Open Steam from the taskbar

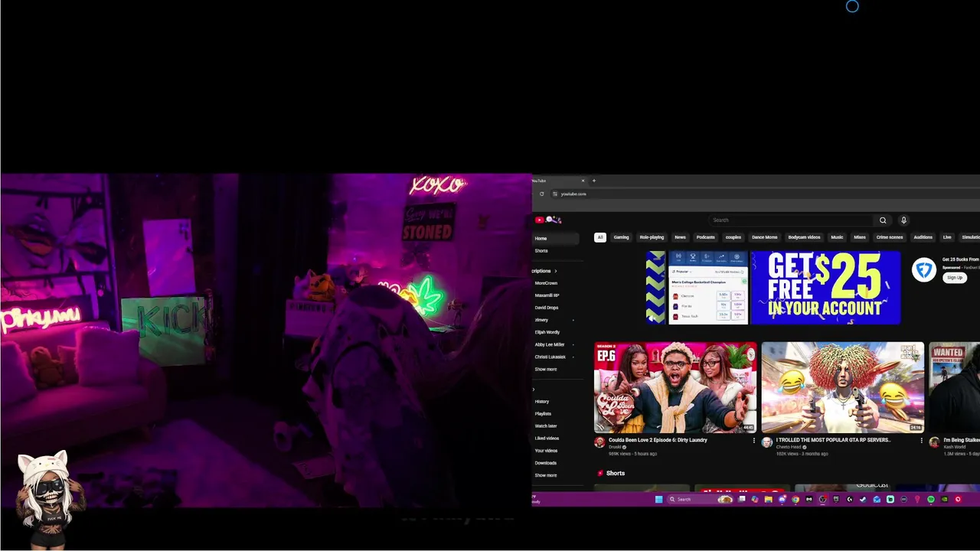[x=863, y=499]
